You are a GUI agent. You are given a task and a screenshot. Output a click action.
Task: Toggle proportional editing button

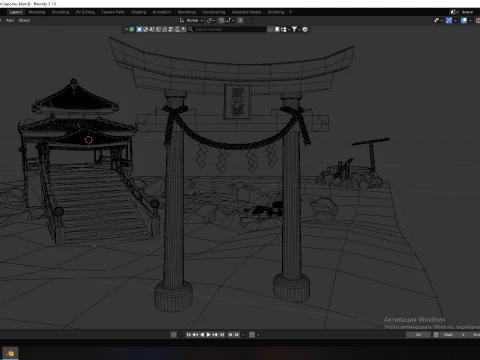[240, 21]
